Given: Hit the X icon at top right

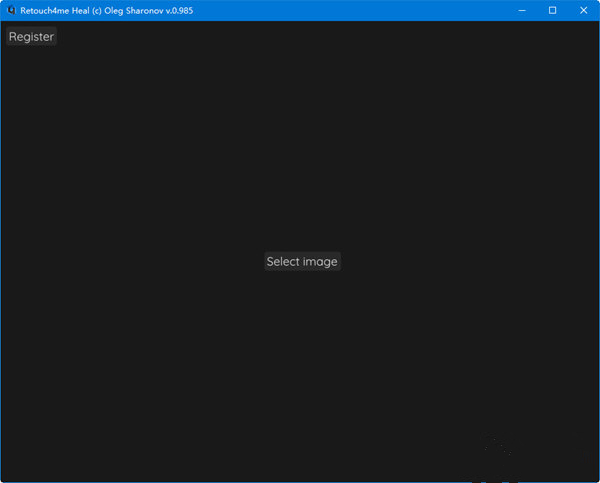Looking at the screenshot, I should [583, 10].
